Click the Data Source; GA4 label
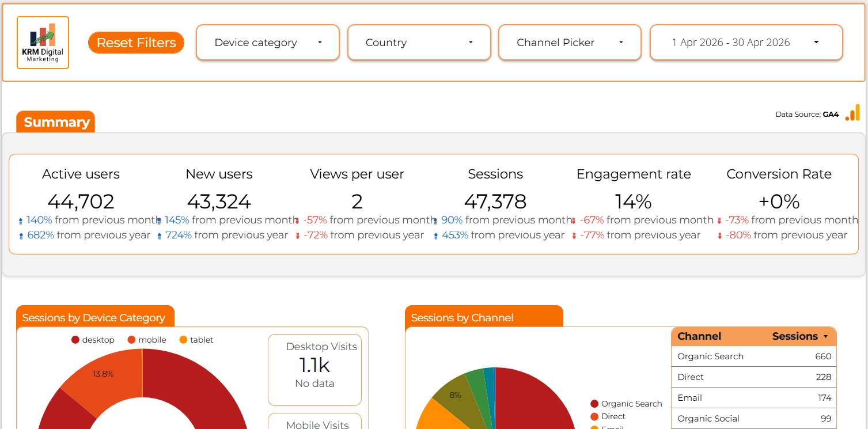 807,115
